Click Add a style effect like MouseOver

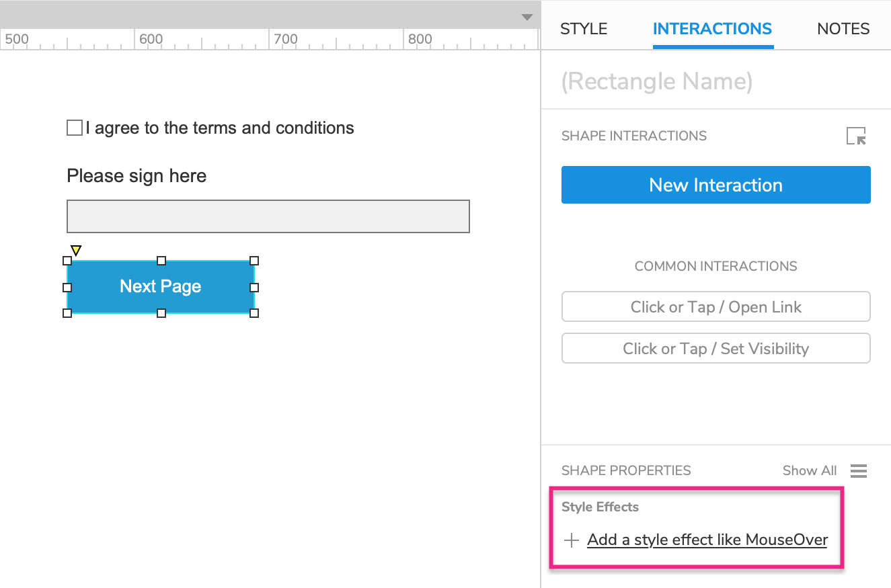click(707, 540)
